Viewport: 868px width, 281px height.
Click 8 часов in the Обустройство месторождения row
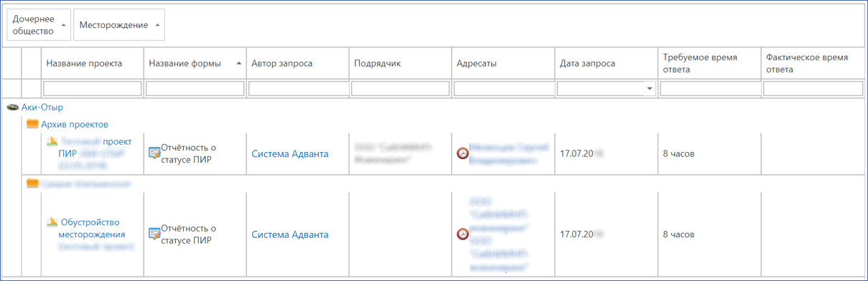678,234
